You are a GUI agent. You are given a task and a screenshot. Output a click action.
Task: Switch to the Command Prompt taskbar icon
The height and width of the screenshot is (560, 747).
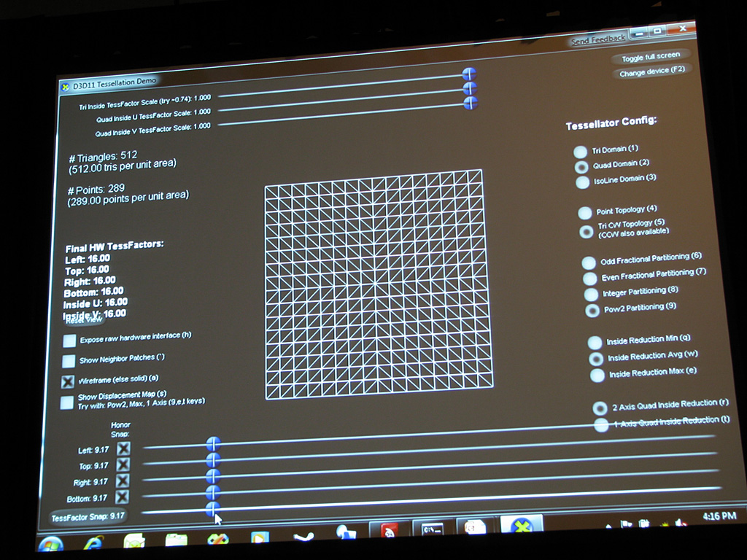coord(432,529)
